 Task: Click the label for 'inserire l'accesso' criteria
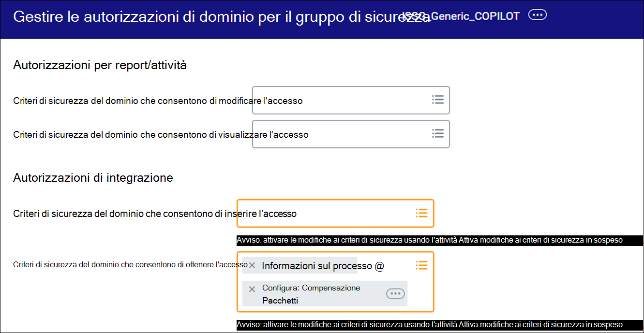tap(155, 214)
